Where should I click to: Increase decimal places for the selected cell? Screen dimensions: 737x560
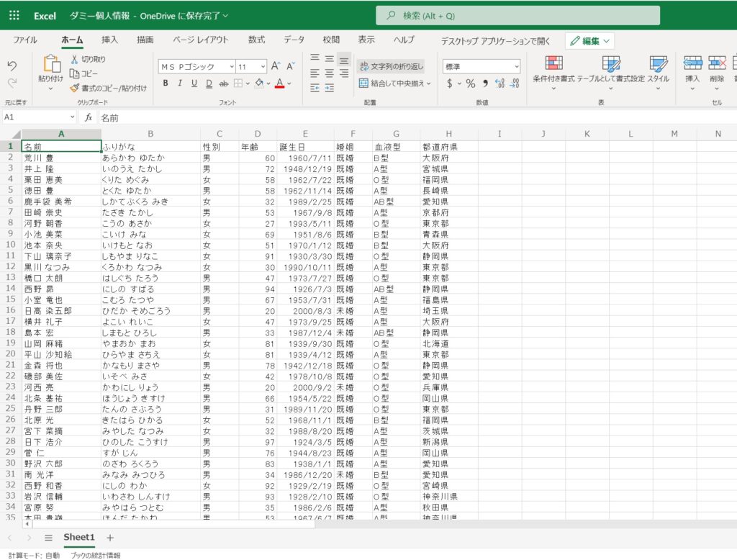[x=499, y=83]
